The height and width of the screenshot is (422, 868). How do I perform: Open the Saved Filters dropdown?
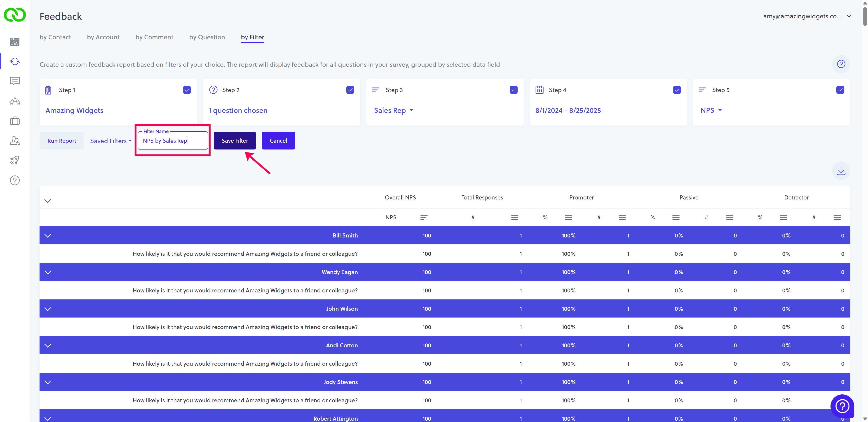(x=111, y=141)
